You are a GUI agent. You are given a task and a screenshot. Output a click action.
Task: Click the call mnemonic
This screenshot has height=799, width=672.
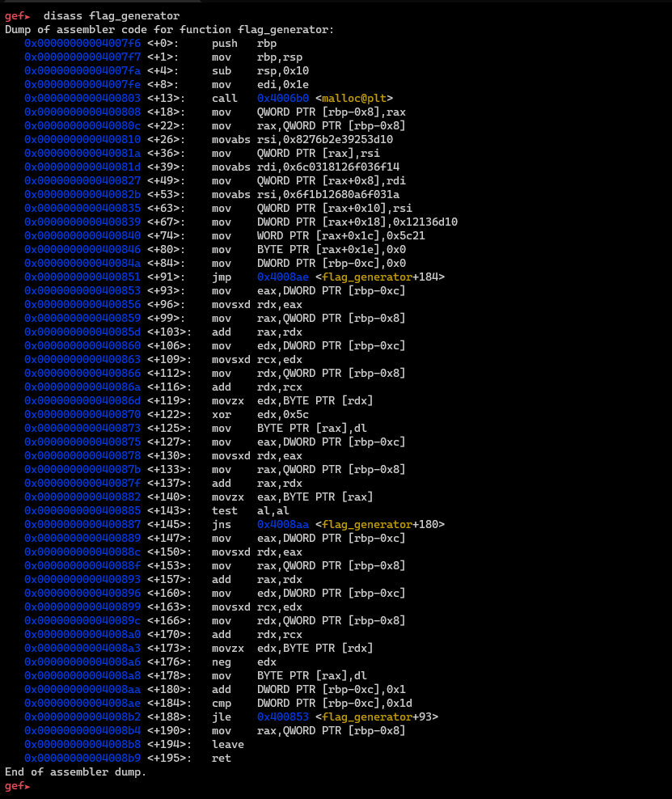point(225,99)
